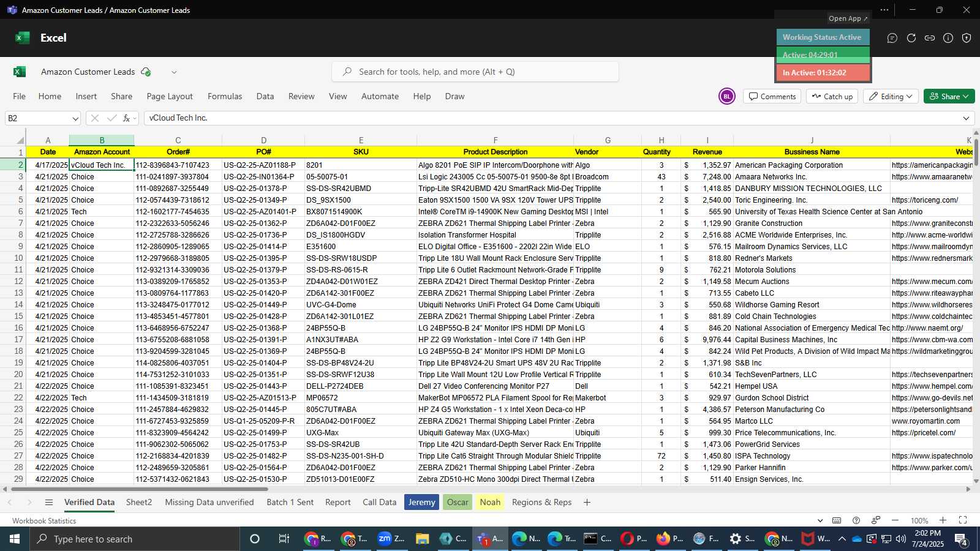The height and width of the screenshot is (551, 980).
Task: Click the feedback icon in status bar
Action: (x=876, y=520)
